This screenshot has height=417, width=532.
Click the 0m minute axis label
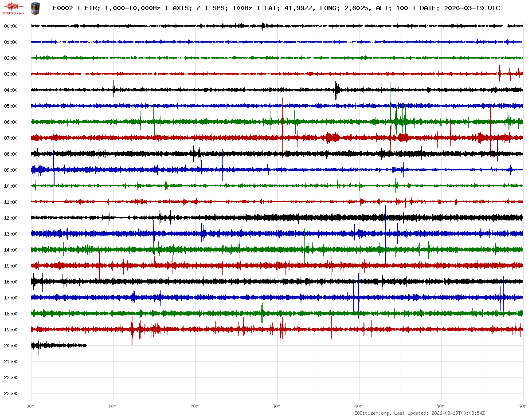31,406
